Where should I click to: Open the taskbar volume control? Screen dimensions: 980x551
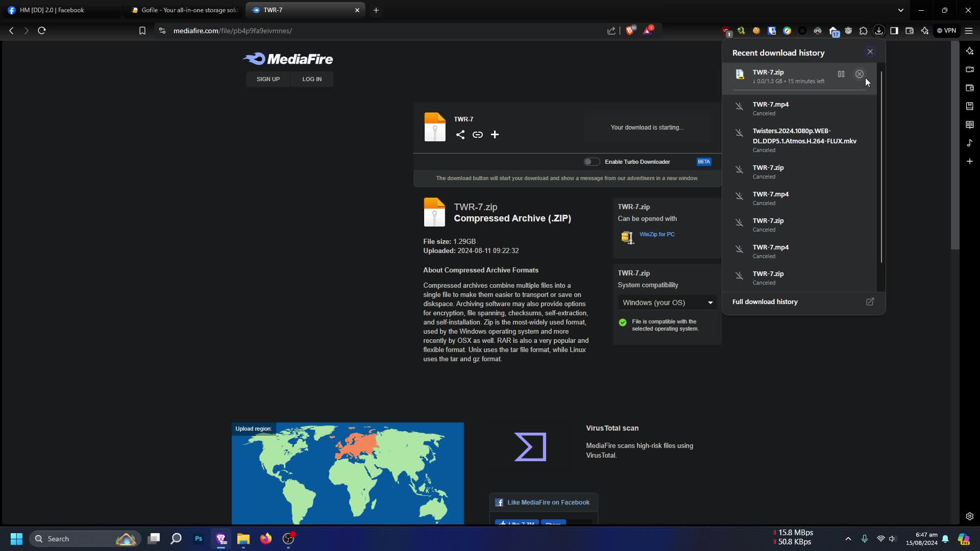click(892, 539)
